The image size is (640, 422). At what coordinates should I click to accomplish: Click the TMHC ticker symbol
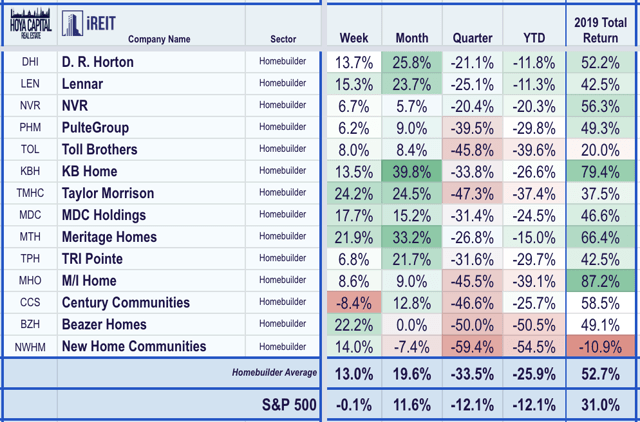tap(29, 193)
